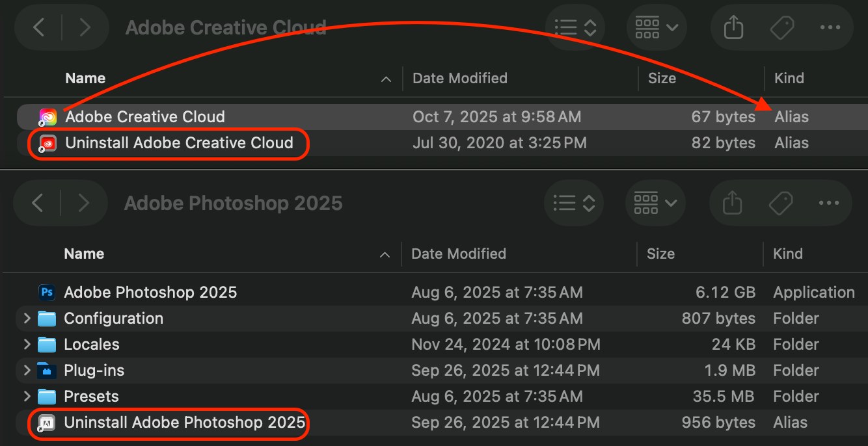Click the size value '6.12 GB'

(726, 293)
